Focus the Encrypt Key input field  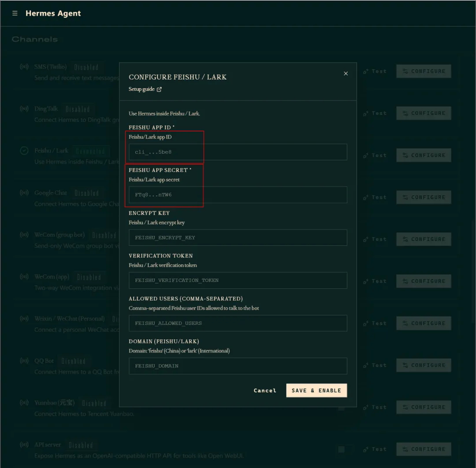tap(238, 238)
